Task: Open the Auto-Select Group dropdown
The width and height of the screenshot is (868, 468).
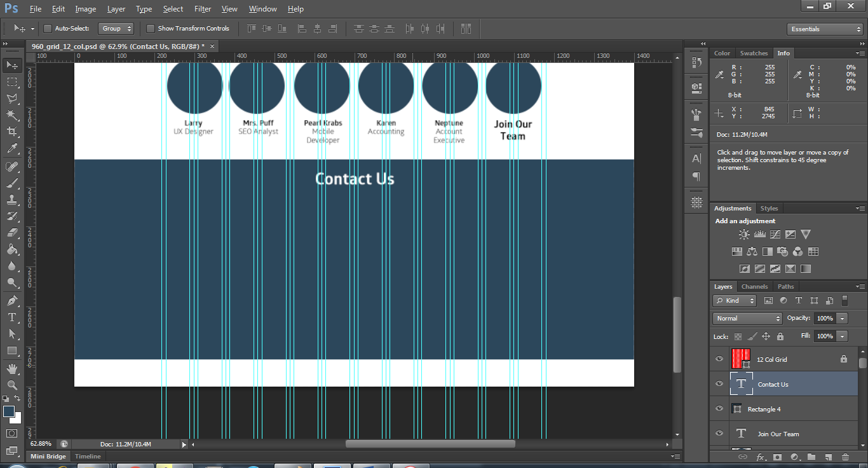Action: pyautogui.click(x=116, y=29)
